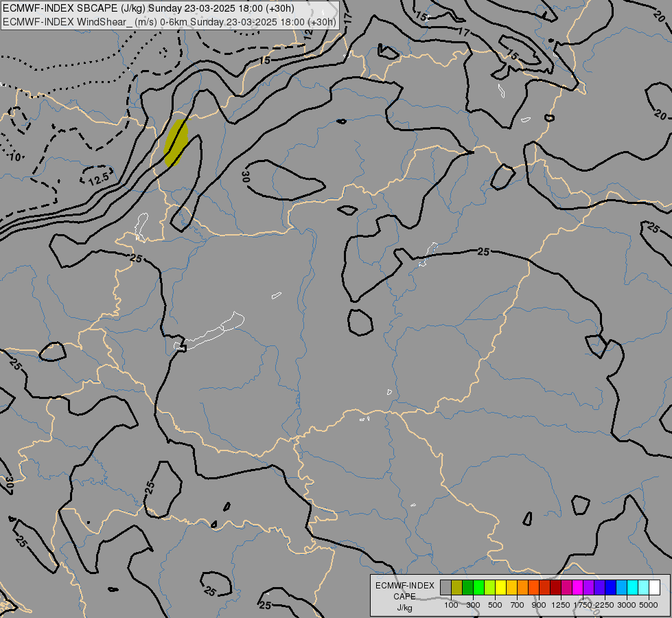Click the cyan swatch right of the 3000 tick
This screenshot has width=672, height=618.
click(x=633, y=588)
